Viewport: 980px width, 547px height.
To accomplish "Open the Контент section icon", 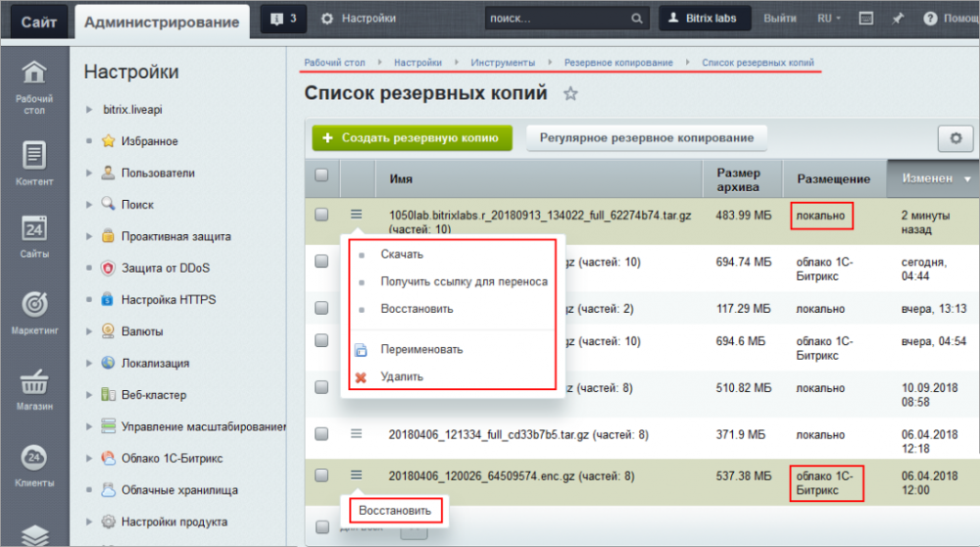I will click(34, 157).
